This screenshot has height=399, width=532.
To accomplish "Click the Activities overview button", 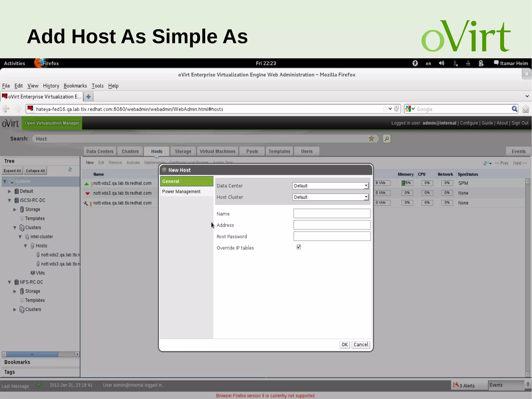I will point(15,63).
